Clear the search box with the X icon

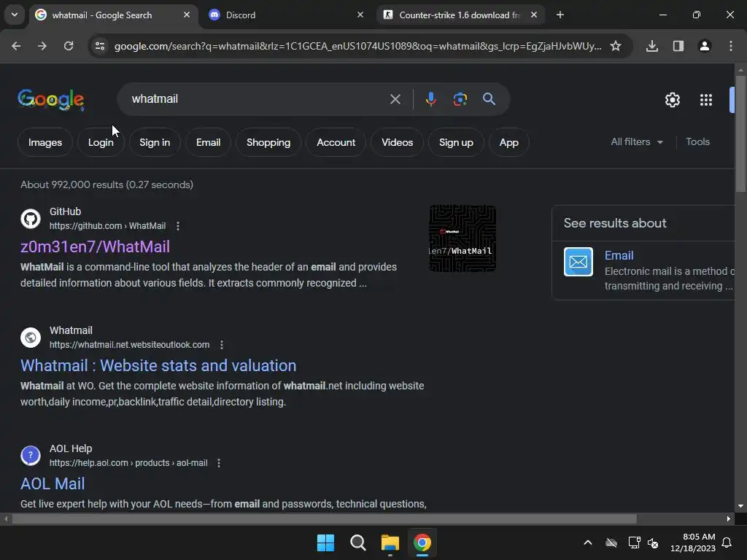tap(395, 99)
